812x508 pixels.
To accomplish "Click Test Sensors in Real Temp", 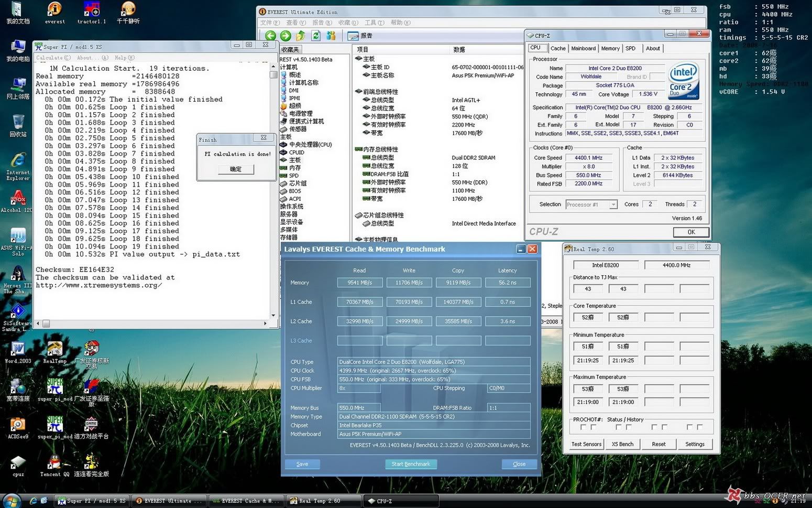I will pyautogui.click(x=586, y=444).
